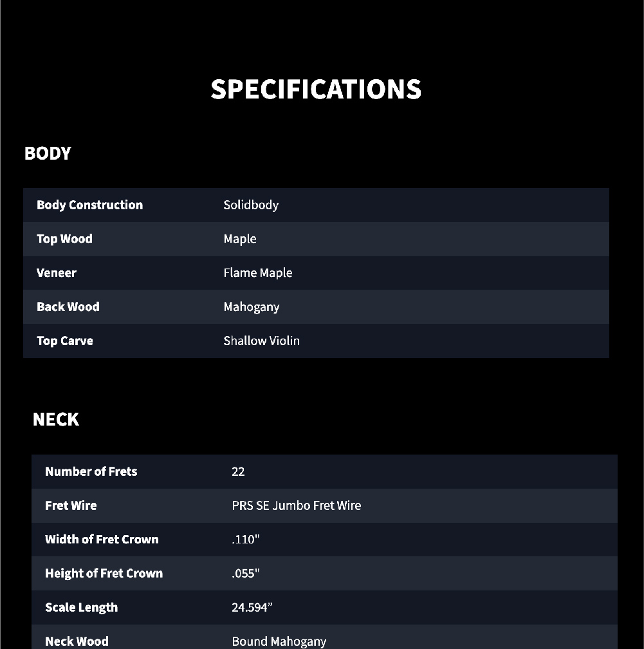Click the Solidbody value text

251,205
